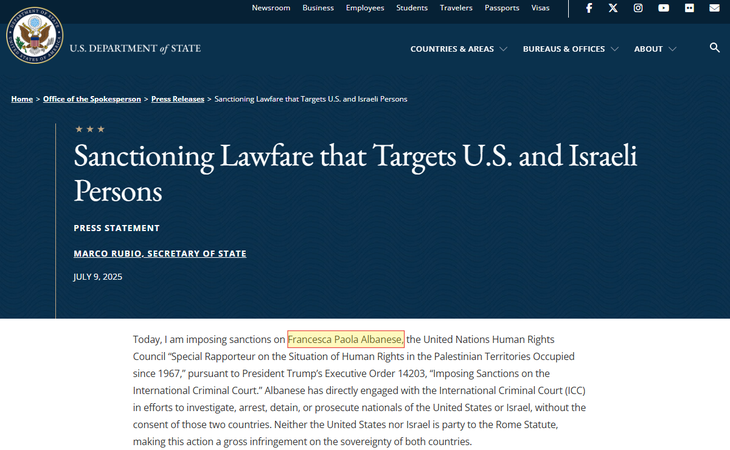Screen dimensions: 730x450
Task: Click the current-page breadcrumb Sanctioning Lawfare text
Action: coord(311,99)
